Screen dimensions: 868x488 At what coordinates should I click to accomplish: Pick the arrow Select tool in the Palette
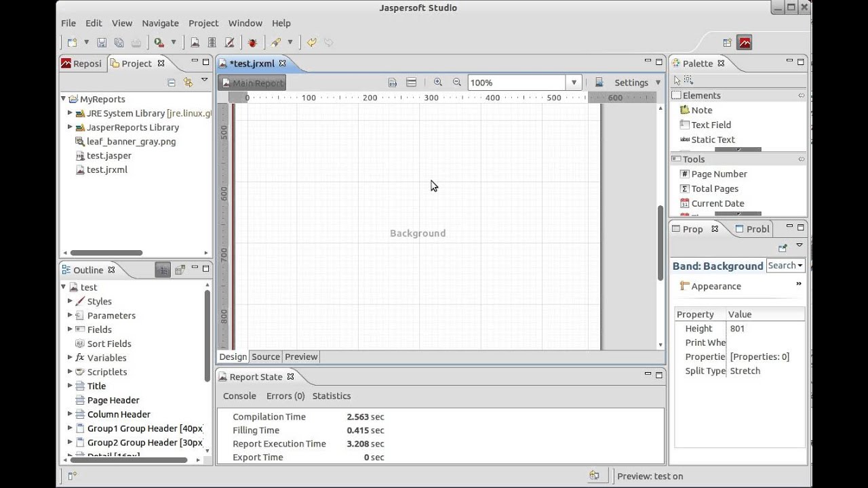677,80
